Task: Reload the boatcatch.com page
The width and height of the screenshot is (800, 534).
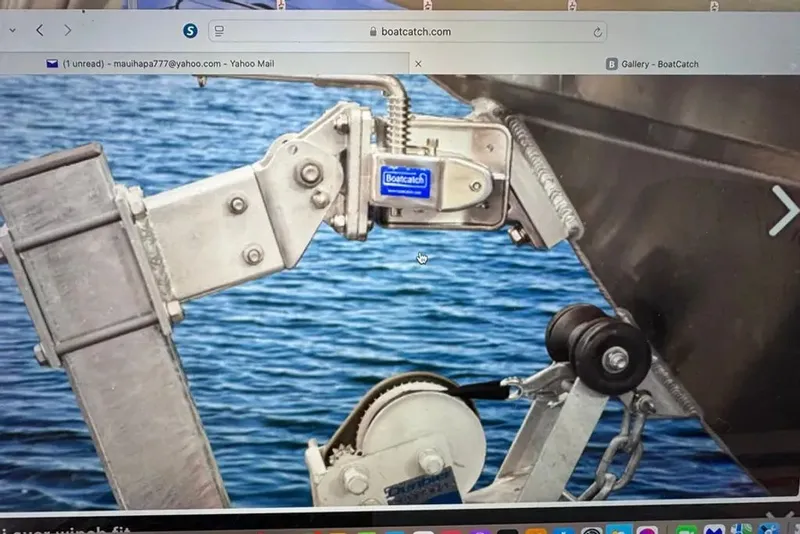Action: tap(597, 33)
